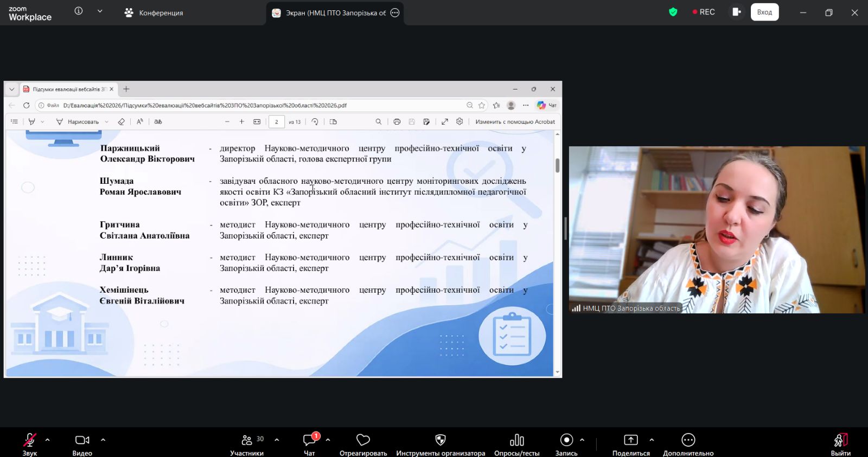Click the Поделиться share screen icon
The image size is (868, 457).
630,440
